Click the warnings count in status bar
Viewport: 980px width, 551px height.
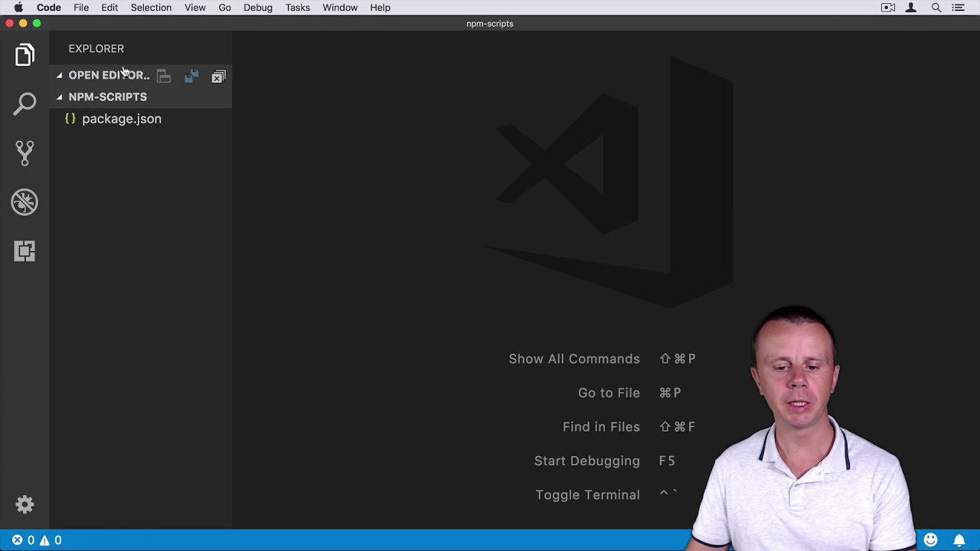click(51, 540)
